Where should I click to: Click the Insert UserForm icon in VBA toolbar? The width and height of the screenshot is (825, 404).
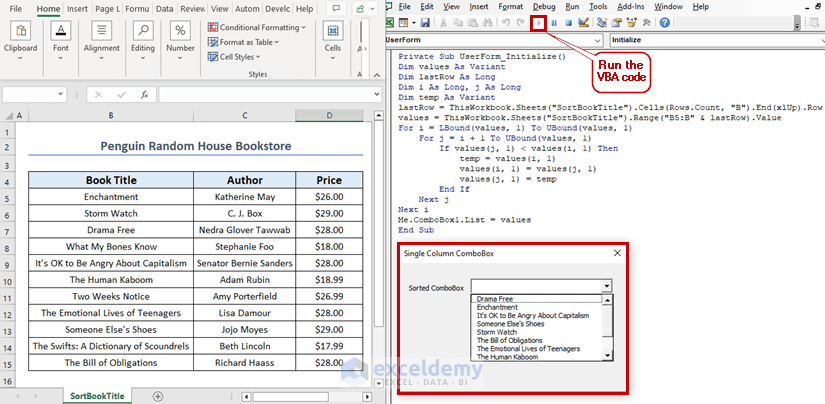(x=403, y=23)
